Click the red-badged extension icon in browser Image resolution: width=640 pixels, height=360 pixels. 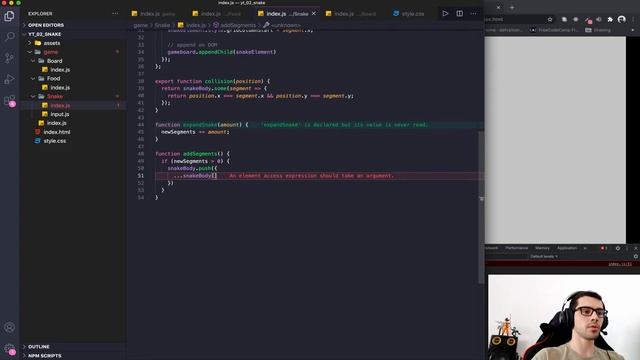coord(588,20)
